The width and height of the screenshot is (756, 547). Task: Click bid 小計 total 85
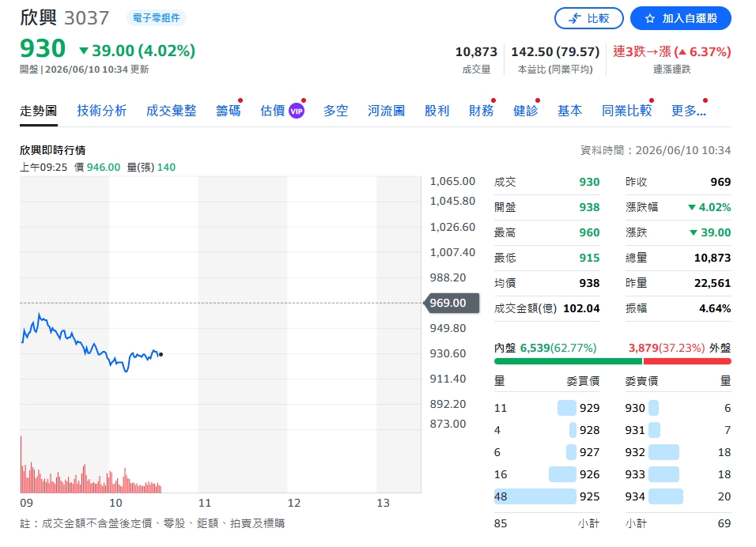coord(501,523)
